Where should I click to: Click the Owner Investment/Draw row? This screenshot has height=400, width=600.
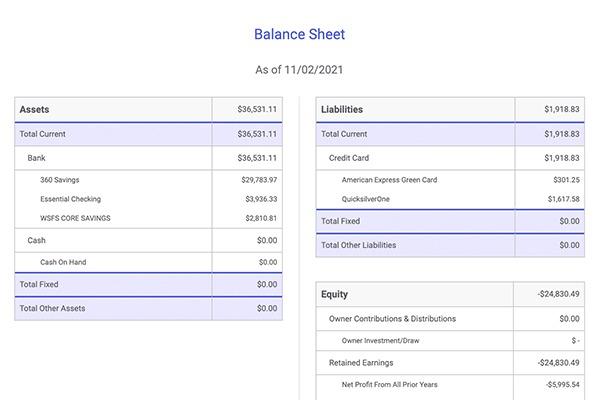point(380,340)
